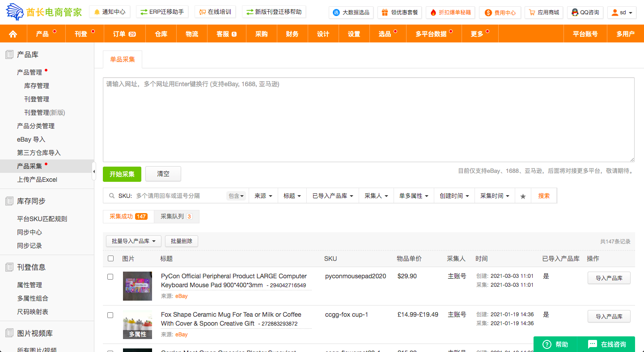Open the 批量导入产品库 dropdown
Screen dimensions: 644x352
pos(134,241)
